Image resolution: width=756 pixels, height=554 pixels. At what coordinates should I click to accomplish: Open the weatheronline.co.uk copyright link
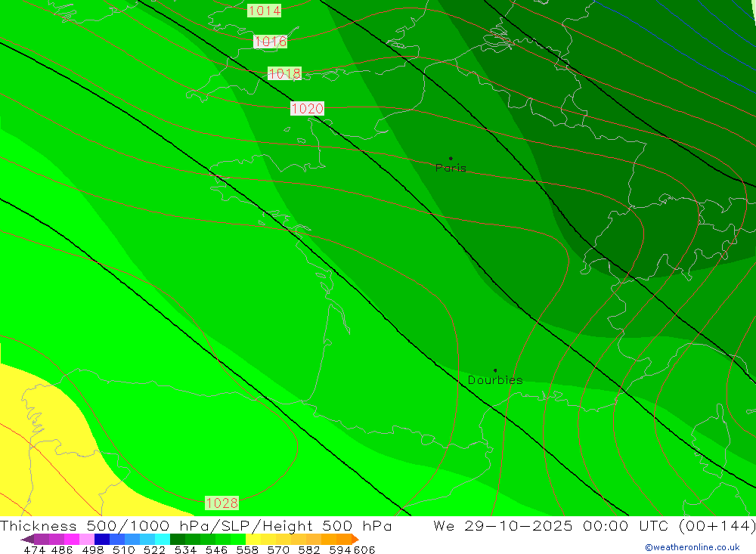(692, 547)
